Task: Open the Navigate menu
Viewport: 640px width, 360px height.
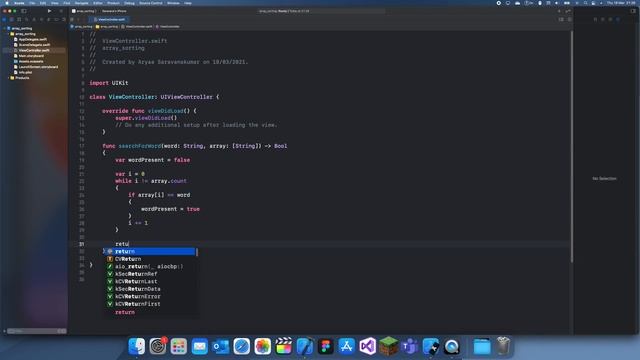Action: [81, 3]
